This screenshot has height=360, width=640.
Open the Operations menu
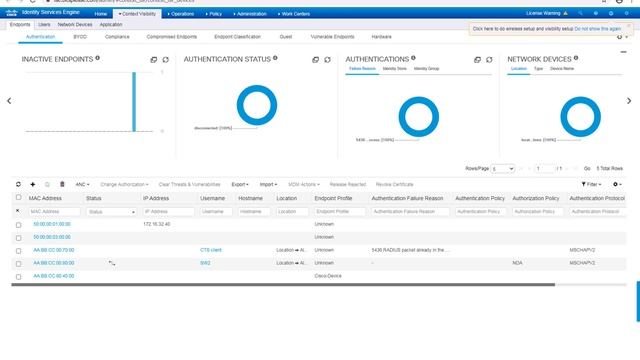click(181, 14)
